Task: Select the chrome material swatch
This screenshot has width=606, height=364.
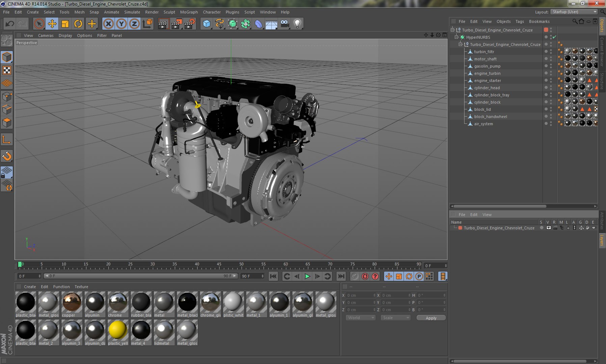Action: (118, 305)
